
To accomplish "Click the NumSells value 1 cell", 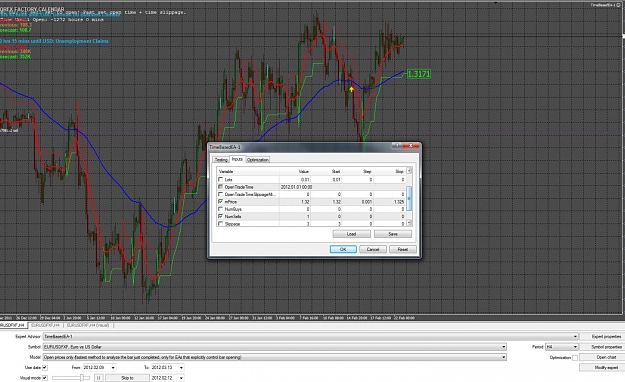I will (295, 217).
